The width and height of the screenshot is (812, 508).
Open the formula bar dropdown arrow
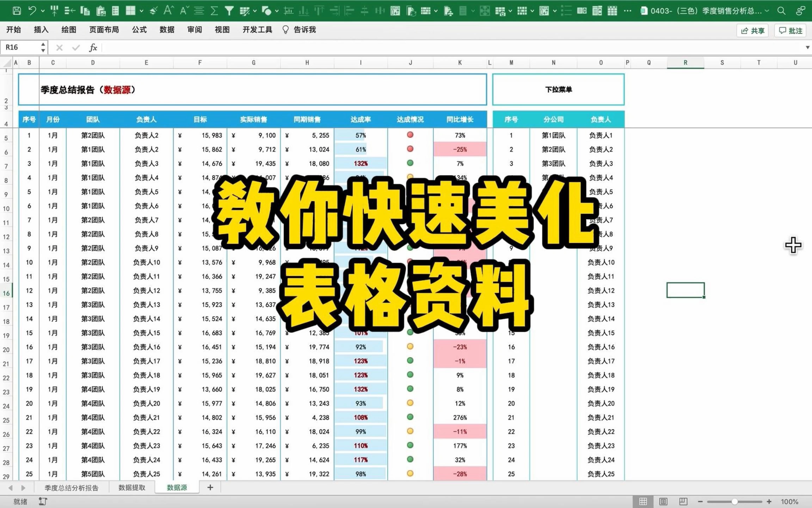coord(807,47)
